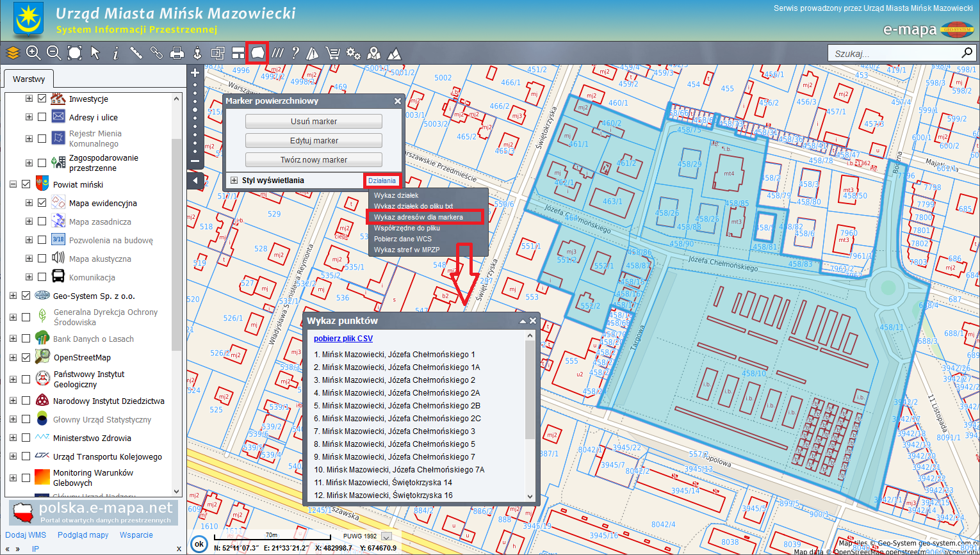Expand the Mapa akustyczna node
980x555 pixels.
(x=29, y=259)
